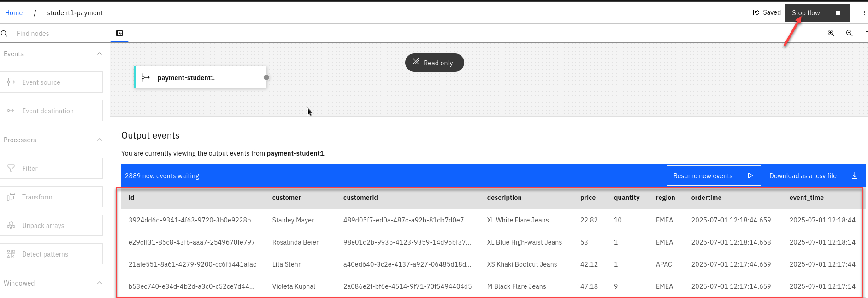This screenshot has width=868, height=298.
Task: Collapse the Events section chevron
Action: pos(100,54)
